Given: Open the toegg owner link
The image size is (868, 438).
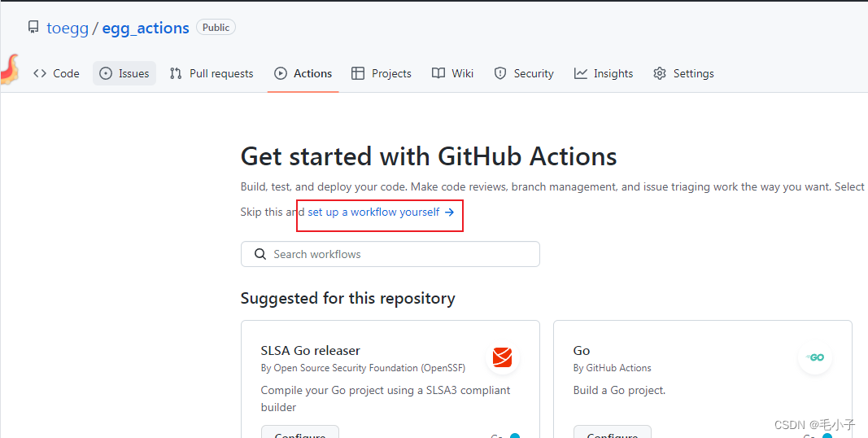Looking at the screenshot, I should pos(68,28).
